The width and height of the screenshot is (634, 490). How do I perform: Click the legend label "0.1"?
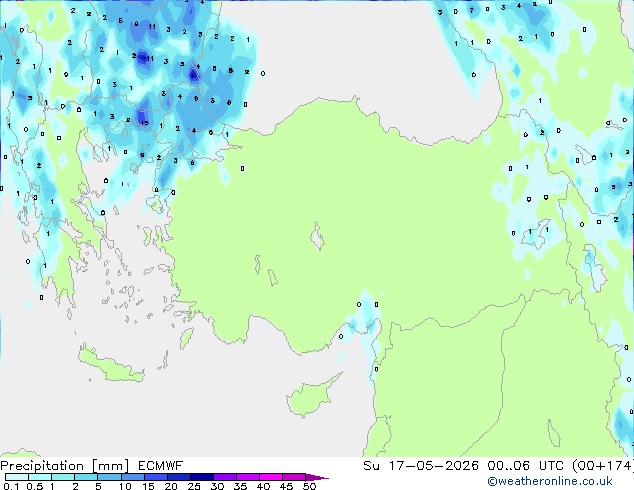click(11, 486)
